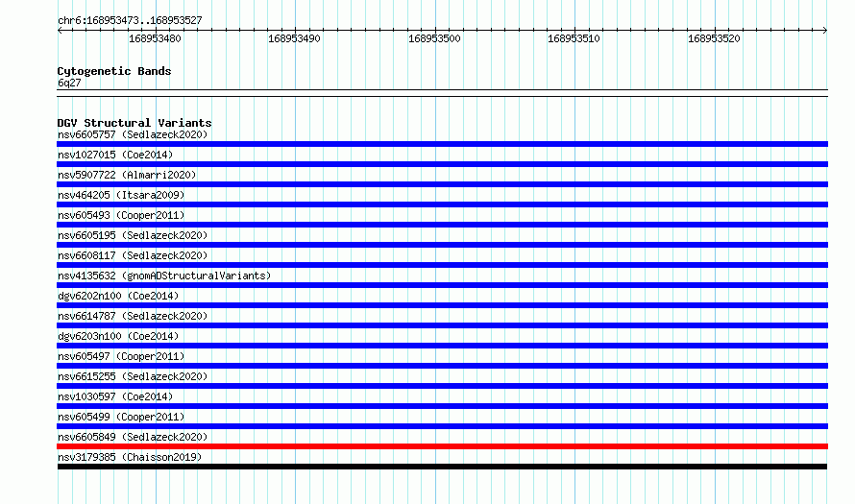This screenshot has width=855, height=504.
Task: Click the blue bar under nsv6605757
Action: click(442, 144)
